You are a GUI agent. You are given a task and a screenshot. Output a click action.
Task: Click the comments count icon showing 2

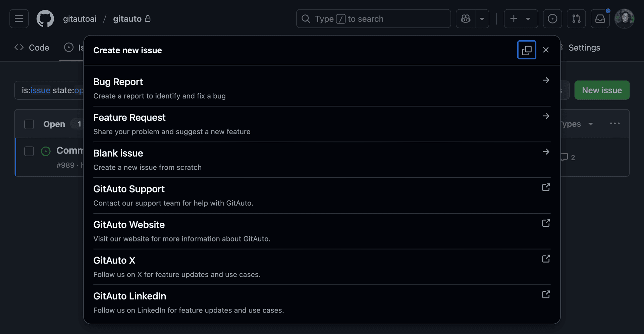[568, 157]
